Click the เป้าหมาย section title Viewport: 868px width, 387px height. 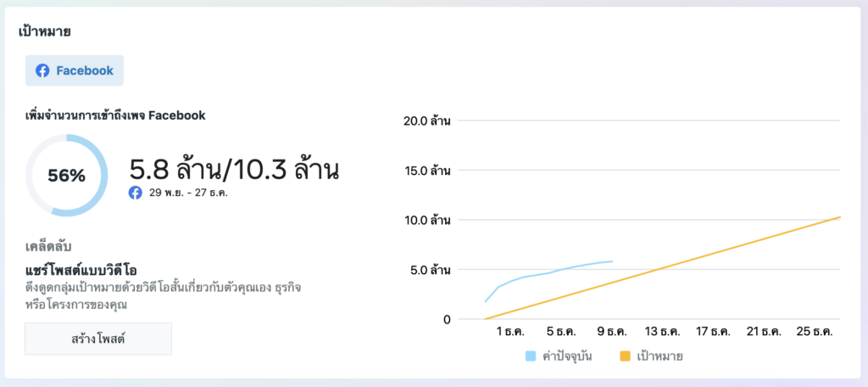pos(44,31)
